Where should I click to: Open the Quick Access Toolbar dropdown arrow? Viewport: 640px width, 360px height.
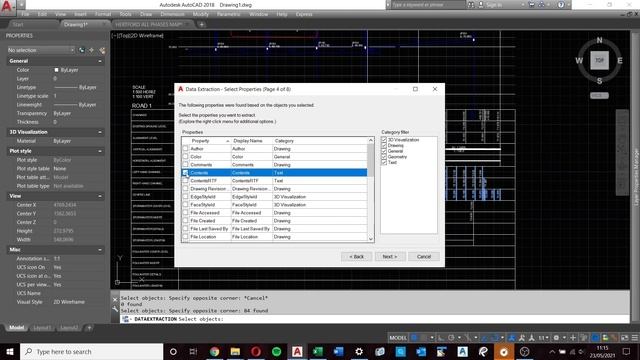(x=21, y=5)
